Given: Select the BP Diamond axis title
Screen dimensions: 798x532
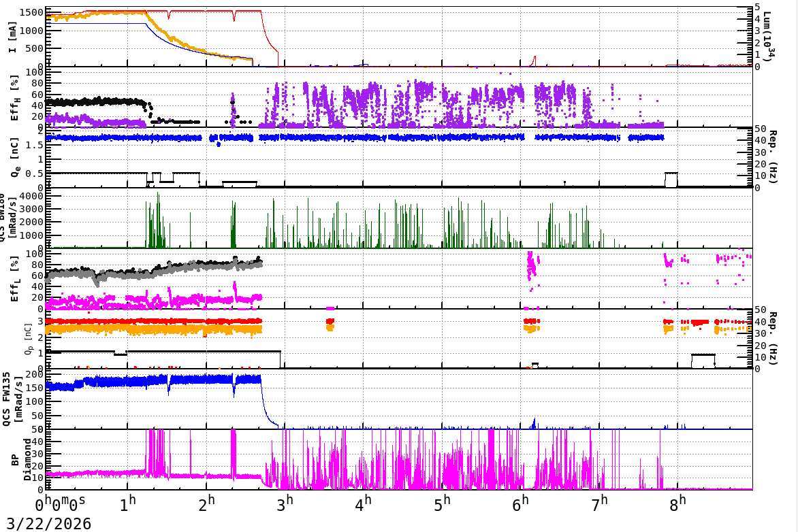Looking at the screenshot, I should 20,460.
